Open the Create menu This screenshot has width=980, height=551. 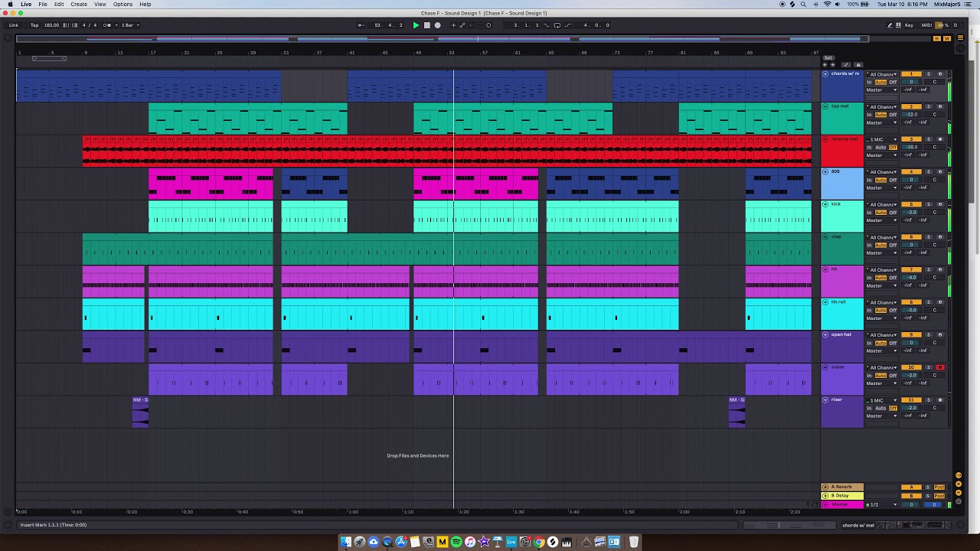[79, 4]
